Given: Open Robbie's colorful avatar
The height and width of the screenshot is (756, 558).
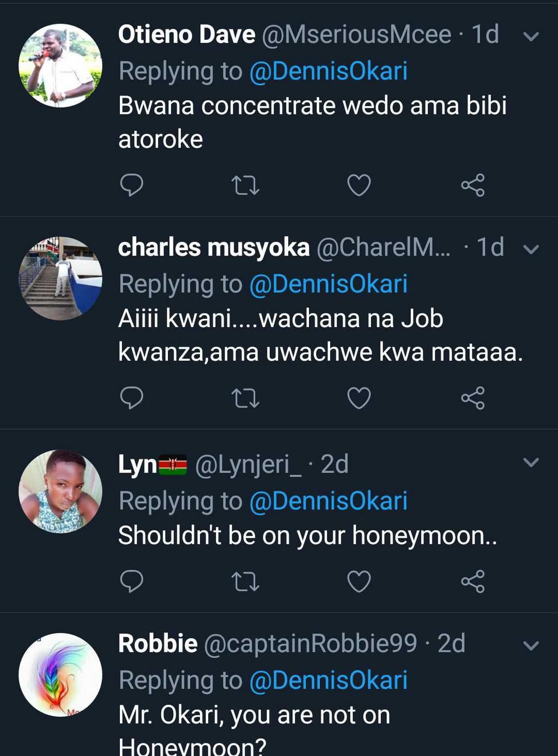Looking at the screenshot, I should click(60, 674).
